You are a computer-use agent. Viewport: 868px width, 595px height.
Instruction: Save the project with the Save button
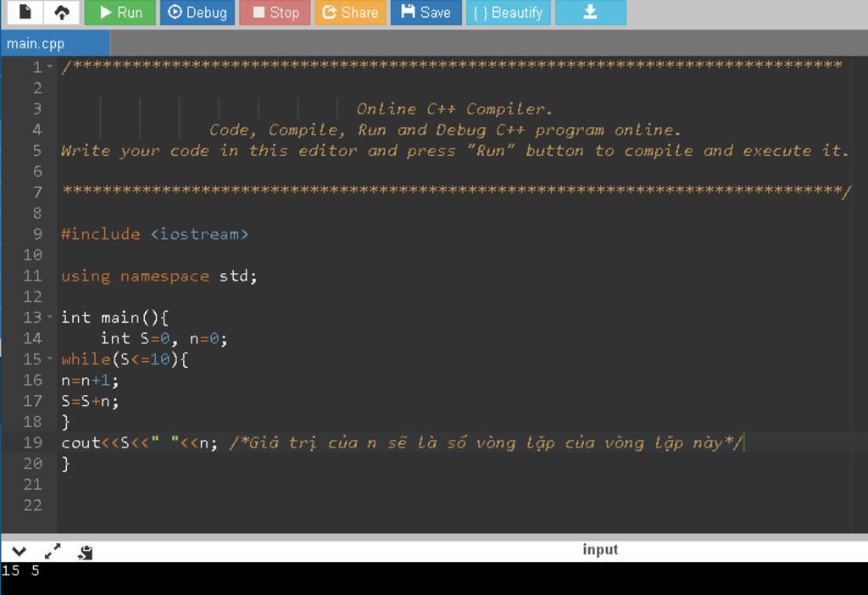point(426,12)
